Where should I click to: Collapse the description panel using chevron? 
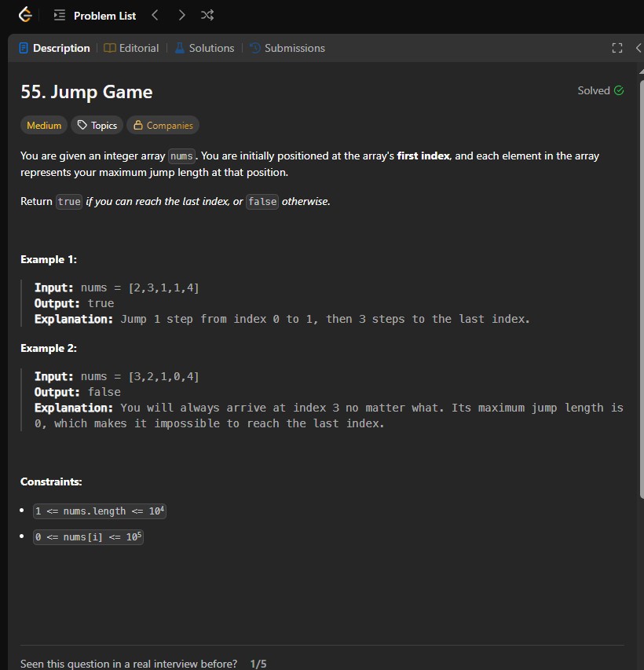[638, 49]
